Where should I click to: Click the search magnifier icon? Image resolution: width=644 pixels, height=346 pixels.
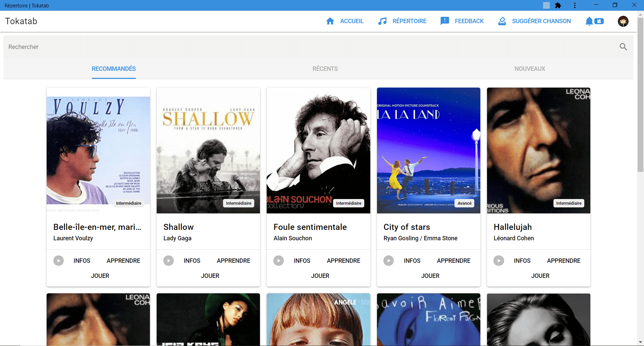tap(623, 47)
